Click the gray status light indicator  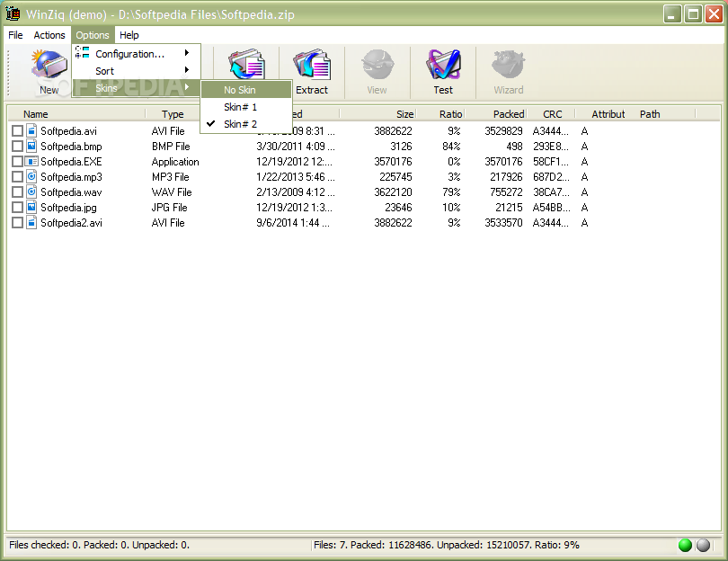pos(703,545)
